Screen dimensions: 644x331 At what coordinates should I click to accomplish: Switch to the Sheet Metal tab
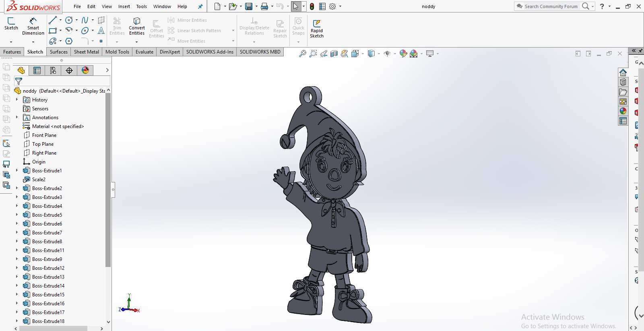(87, 52)
